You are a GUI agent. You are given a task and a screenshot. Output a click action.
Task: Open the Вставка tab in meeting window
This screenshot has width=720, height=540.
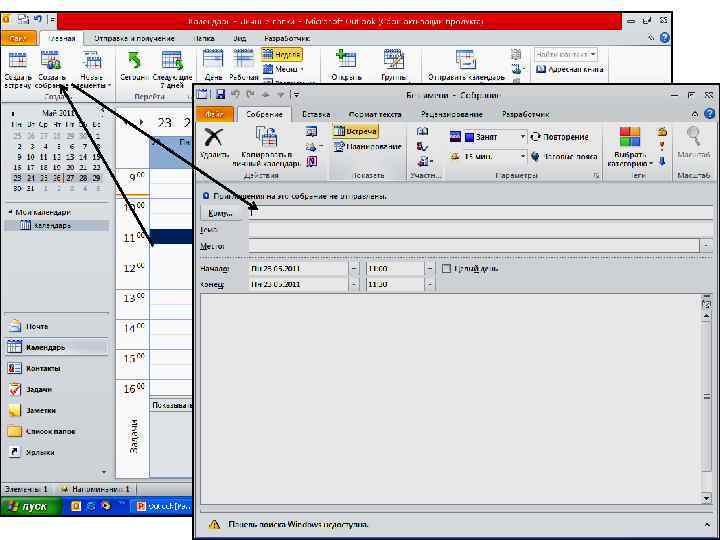(x=316, y=114)
